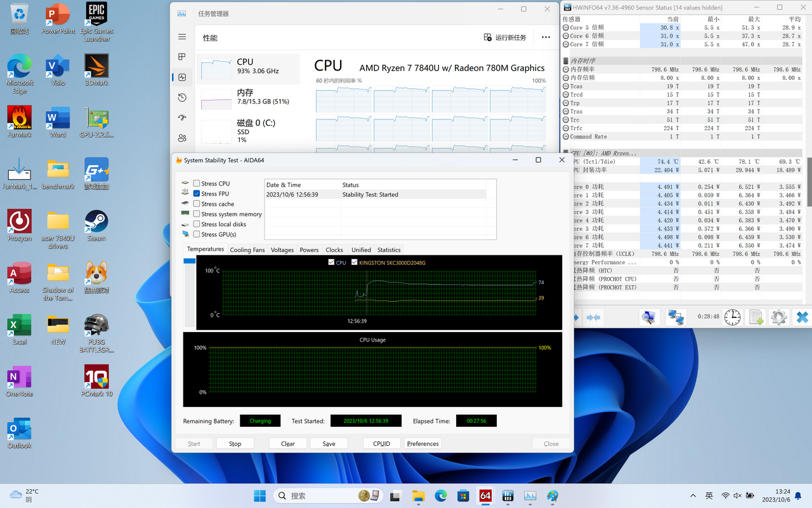Open Task Manager Processes page icon

[182, 57]
